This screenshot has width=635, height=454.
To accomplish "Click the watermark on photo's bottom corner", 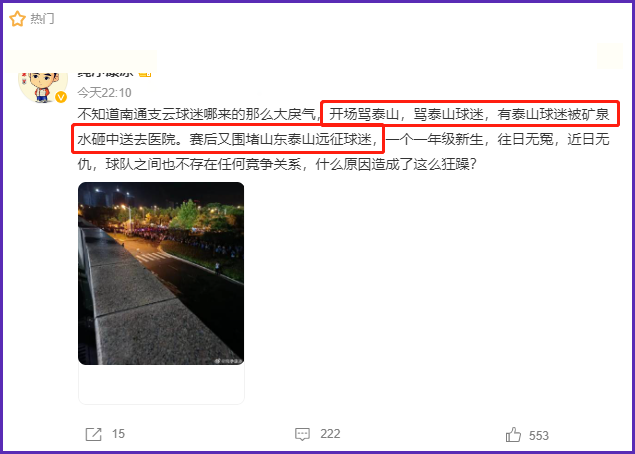I will (x=229, y=360).
